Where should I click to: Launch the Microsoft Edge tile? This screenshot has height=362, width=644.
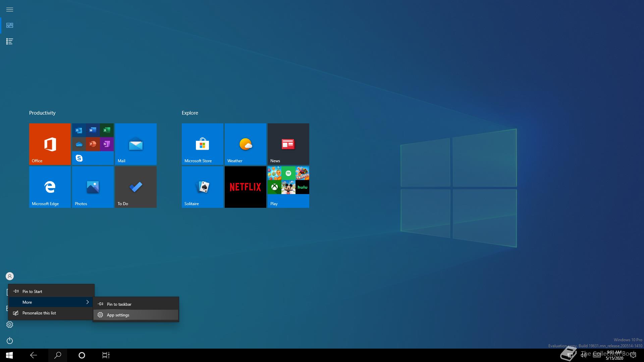[50, 187]
